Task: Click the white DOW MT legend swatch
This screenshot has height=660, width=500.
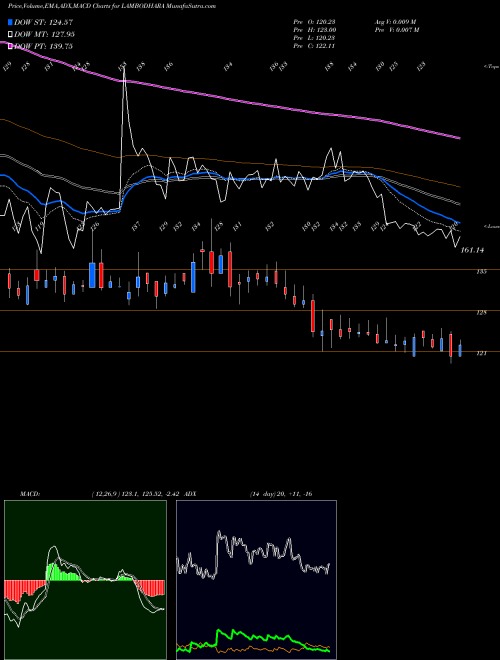Action: click(10, 34)
